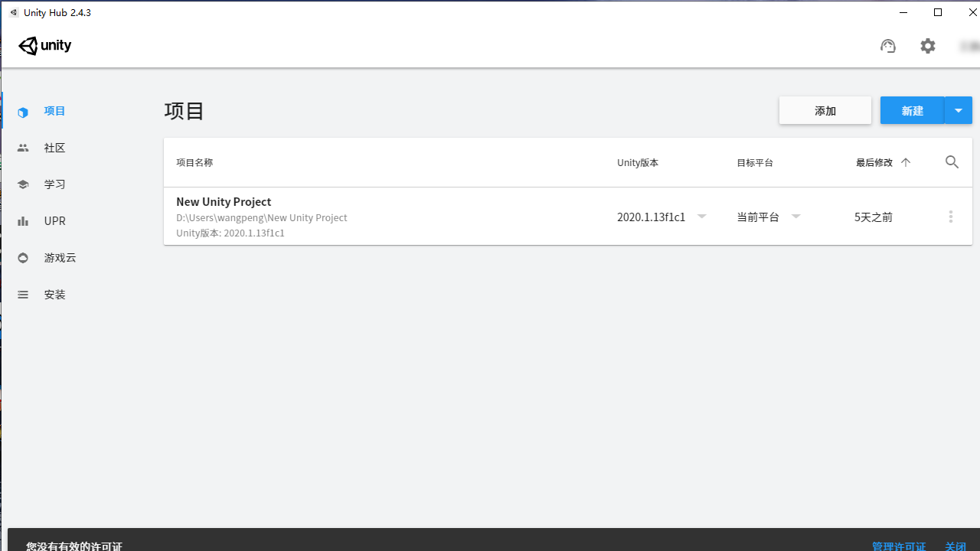This screenshot has width=980, height=551.
Task: Open the settings gear icon
Action: pyautogui.click(x=928, y=46)
